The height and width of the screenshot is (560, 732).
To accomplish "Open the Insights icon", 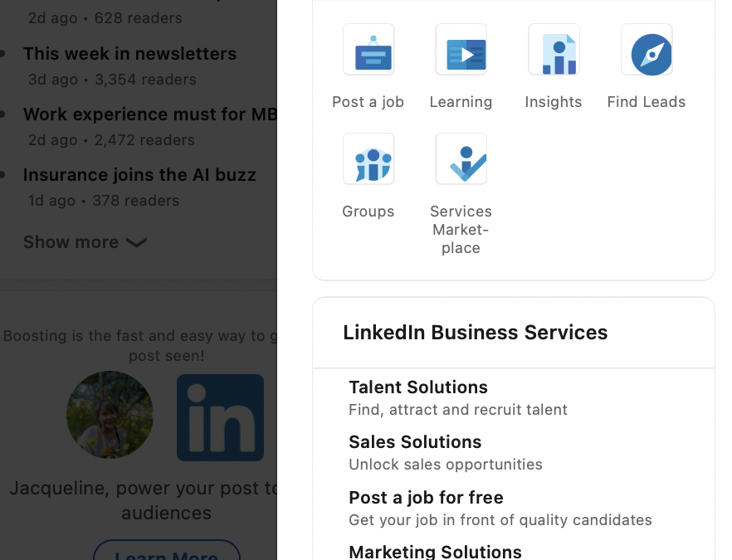I will 554,50.
